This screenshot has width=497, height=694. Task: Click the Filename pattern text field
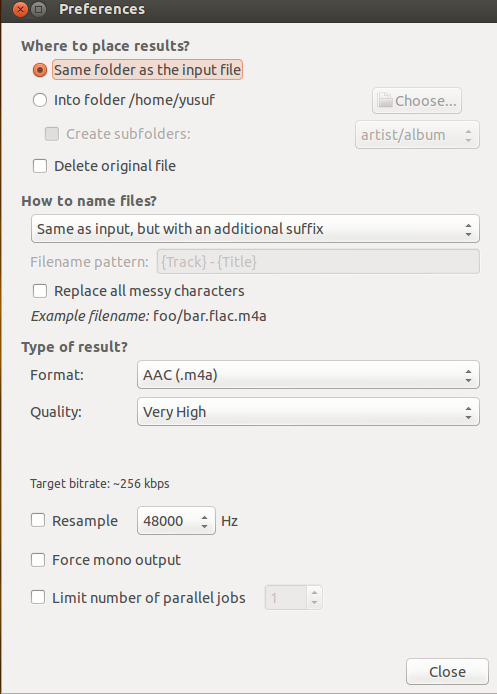click(x=318, y=262)
